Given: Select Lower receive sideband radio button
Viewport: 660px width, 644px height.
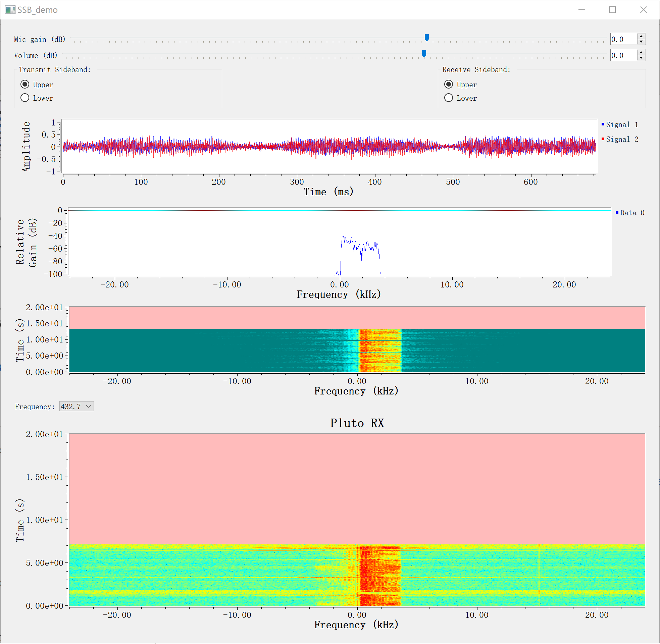Looking at the screenshot, I should click(x=449, y=98).
